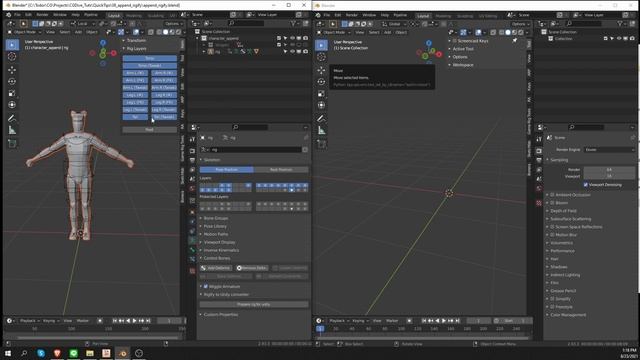This screenshot has width=640, height=360.
Task: Select the Add Cube tool in left window
Action: [x=12, y=144]
